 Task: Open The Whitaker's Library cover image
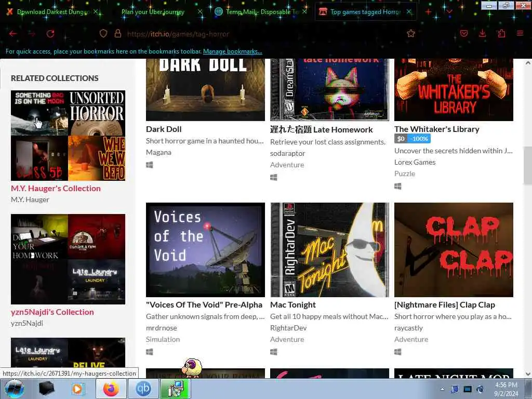tap(454, 89)
